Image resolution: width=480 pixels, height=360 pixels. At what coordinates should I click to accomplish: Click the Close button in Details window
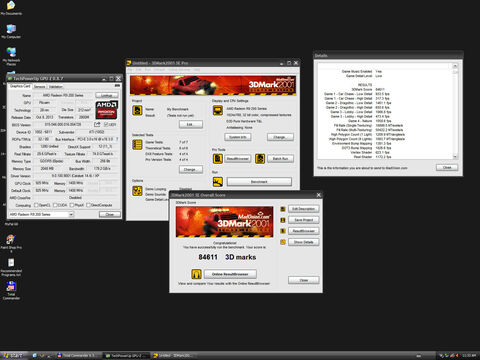click(447, 167)
